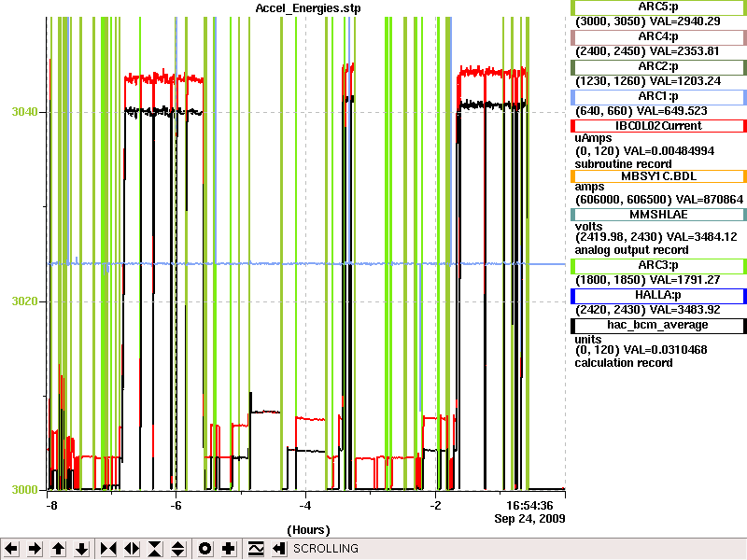Click the 3020 y-axis label

coord(24,301)
